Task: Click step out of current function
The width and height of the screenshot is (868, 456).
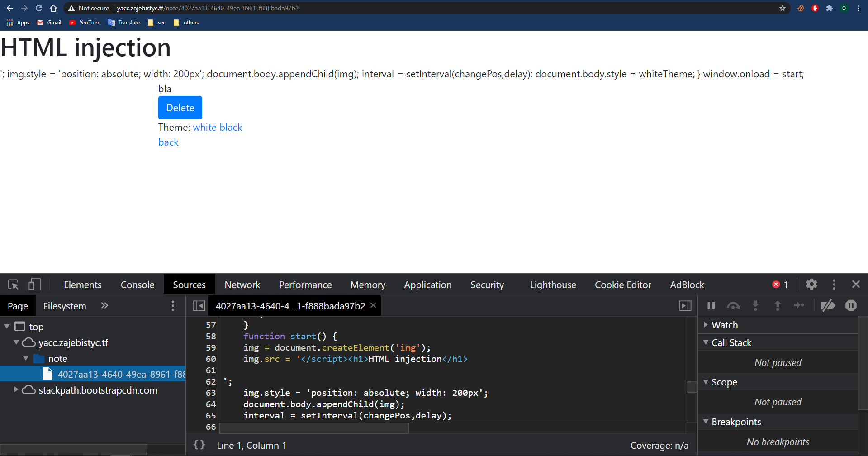Action: click(778, 306)
